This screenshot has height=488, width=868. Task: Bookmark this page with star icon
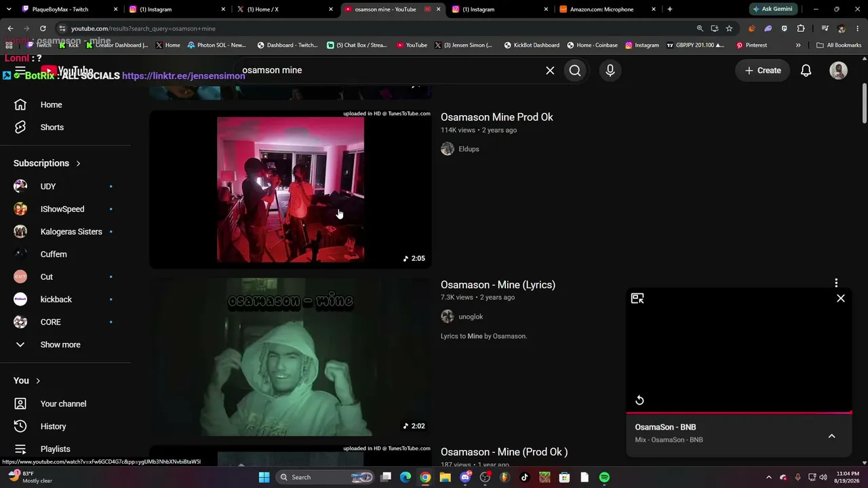click(729, 28)
